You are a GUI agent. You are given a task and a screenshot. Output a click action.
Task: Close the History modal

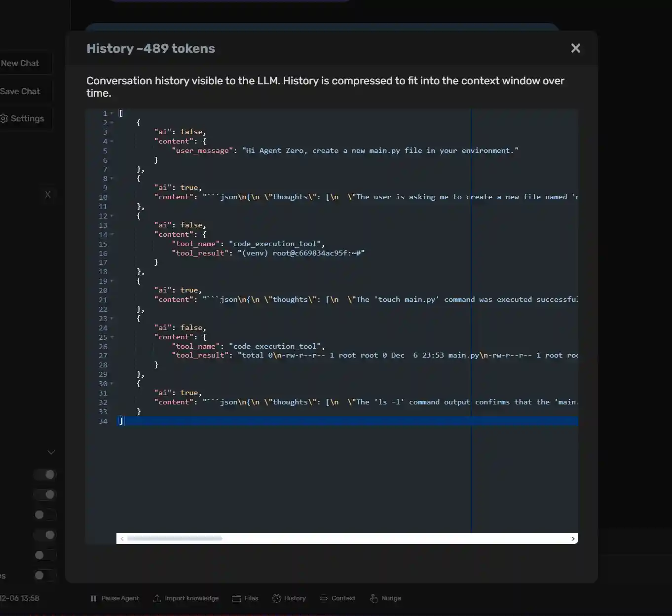pyautogui.click(x=575, y=48)
